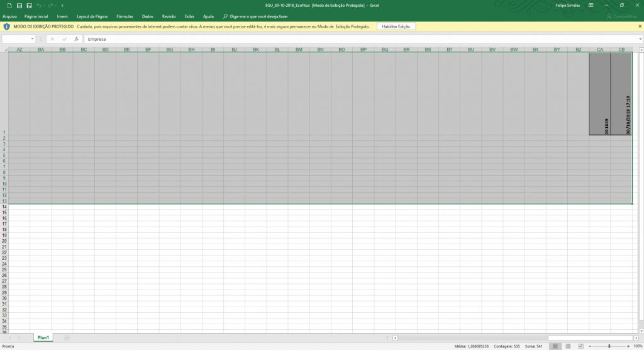Click the MODO DE EXIBIÇÃO PROTEGIDO label
Image resolution: width=644 pixels, height=350 pixels.
(x=43, y=26)
